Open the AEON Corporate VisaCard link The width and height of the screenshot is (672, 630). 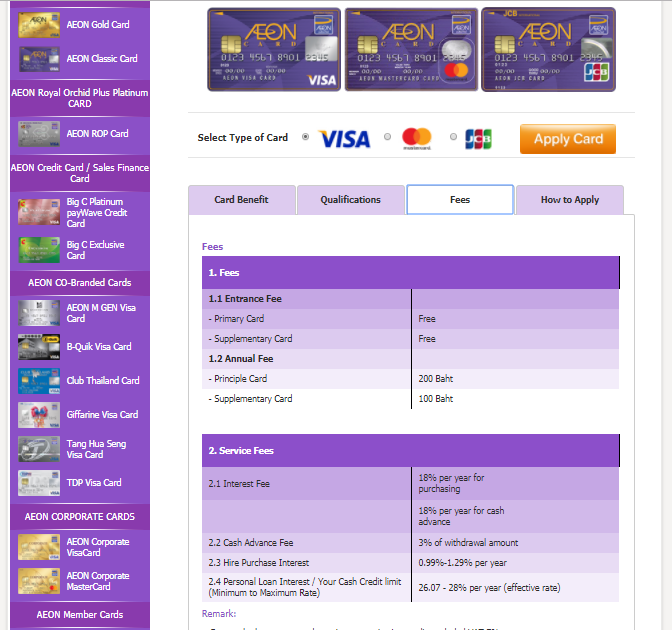point(98,547)
